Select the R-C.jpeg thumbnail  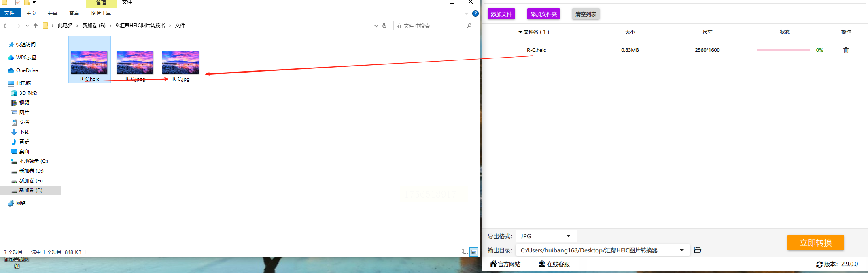(135, 62)
